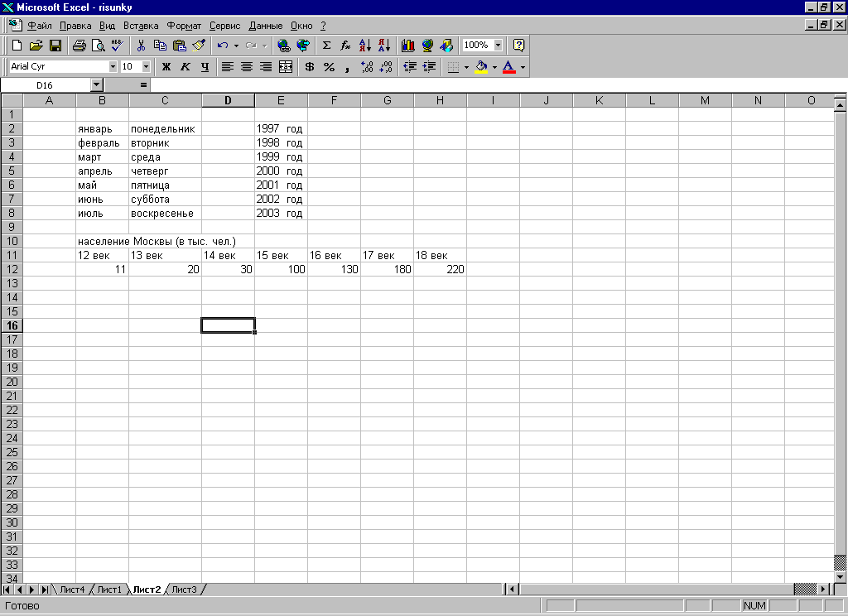Open the Map tool icon
The image size is (848, 616).
427,46
